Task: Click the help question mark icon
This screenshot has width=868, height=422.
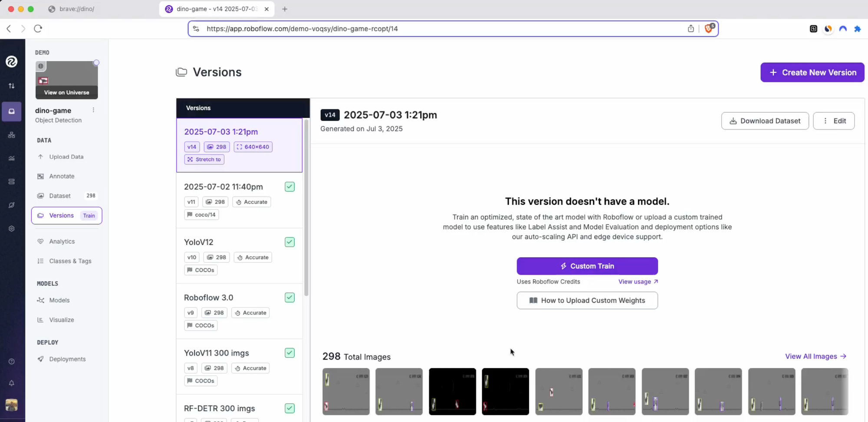Action: coord(12,361)
